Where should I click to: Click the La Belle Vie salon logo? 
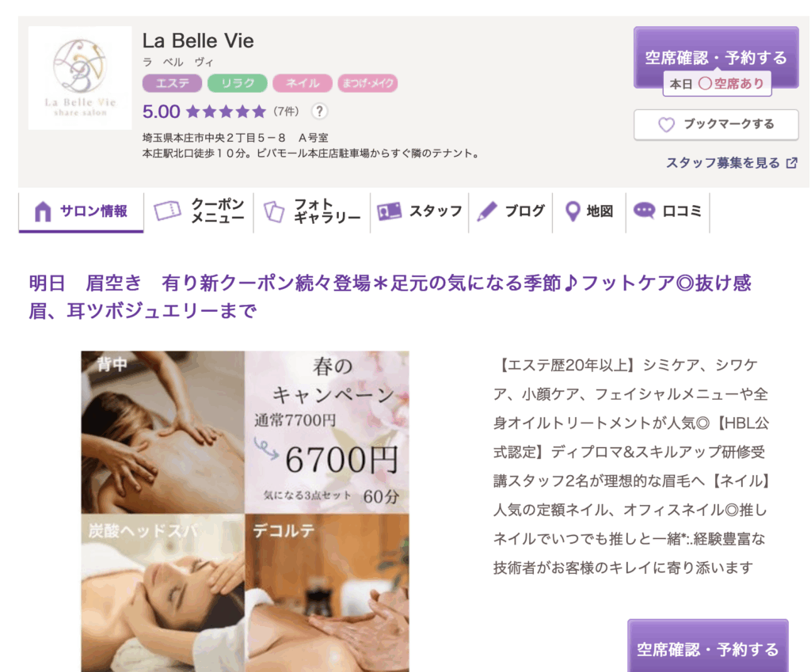click(x=80, y=78)
